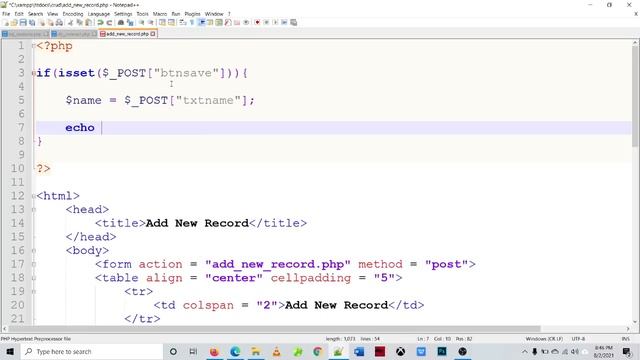Click the red Redo arrow icon
Viewport: 640px width, 360px height.
[109, 22]
